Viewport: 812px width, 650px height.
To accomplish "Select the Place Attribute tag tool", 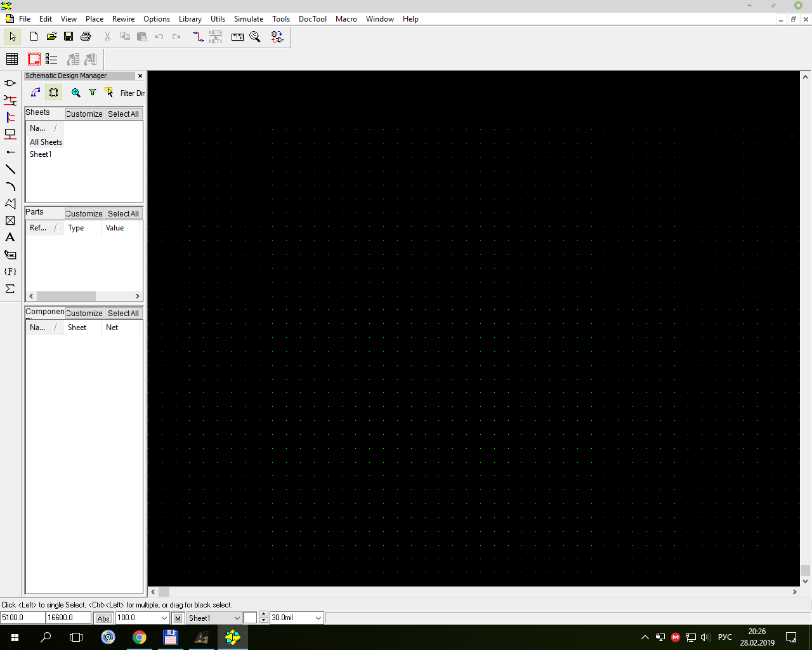I will click(10, 255).
